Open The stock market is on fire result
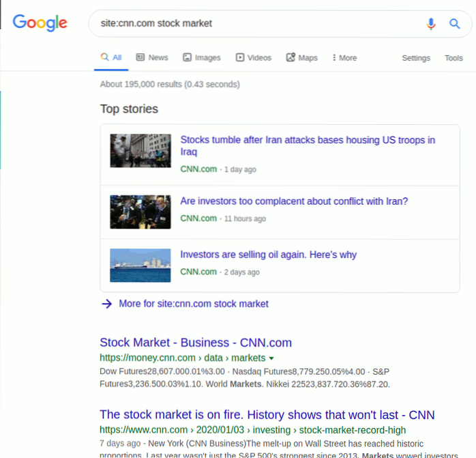 tap(267, 415)
